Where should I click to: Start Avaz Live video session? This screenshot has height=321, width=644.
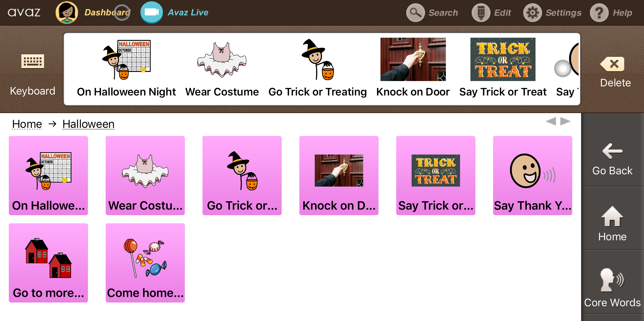pos(175,13)
